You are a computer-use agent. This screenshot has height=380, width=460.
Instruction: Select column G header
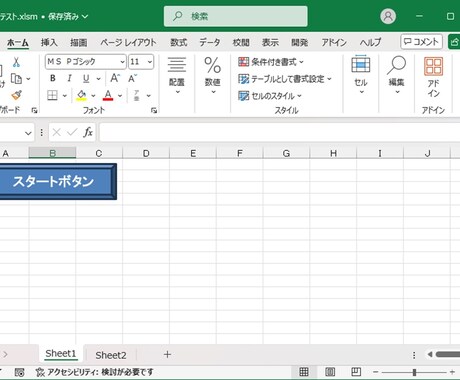click(286, 153)
